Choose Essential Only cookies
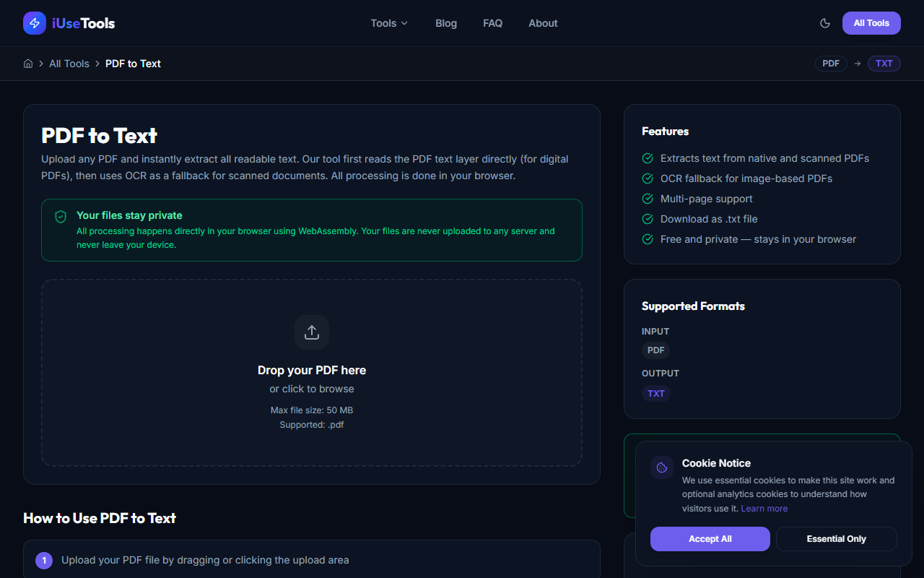924x578 pixels. [836, 538]
